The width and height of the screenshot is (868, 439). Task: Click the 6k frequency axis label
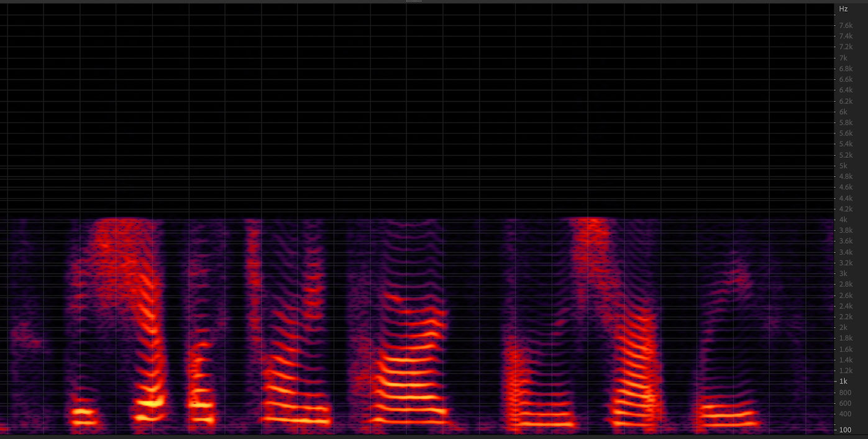pos(843,112)
